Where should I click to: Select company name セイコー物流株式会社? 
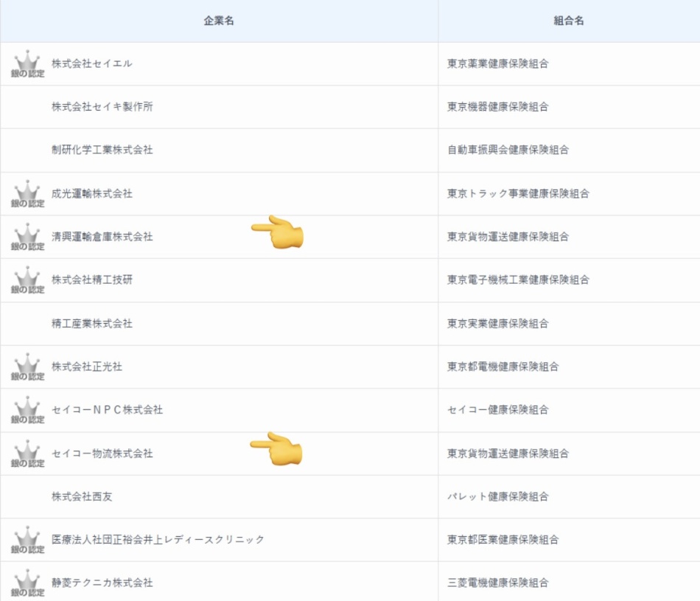coord(102,453)
